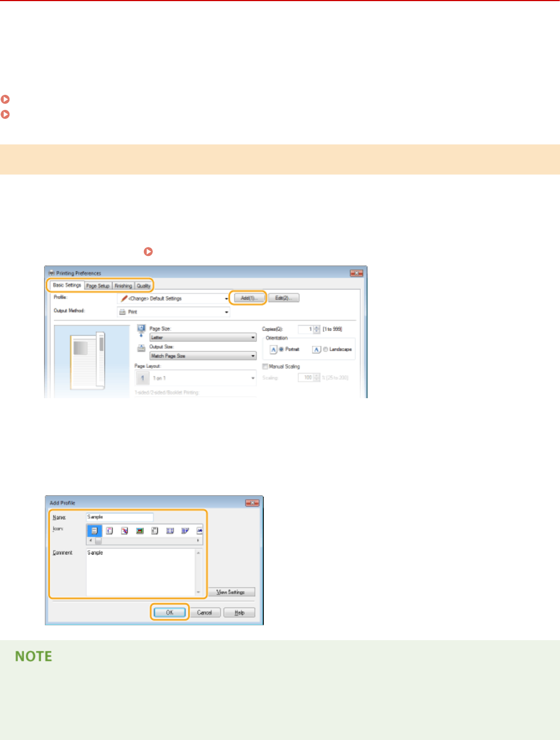
Task: Click the icon list scroll-left arrow
Action: (90, 541)
